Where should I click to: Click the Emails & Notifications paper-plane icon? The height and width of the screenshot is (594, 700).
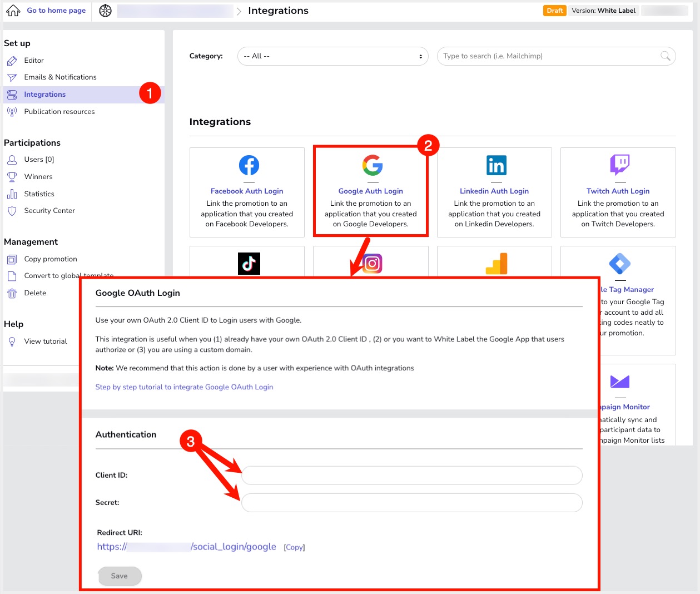coord(12,77)
